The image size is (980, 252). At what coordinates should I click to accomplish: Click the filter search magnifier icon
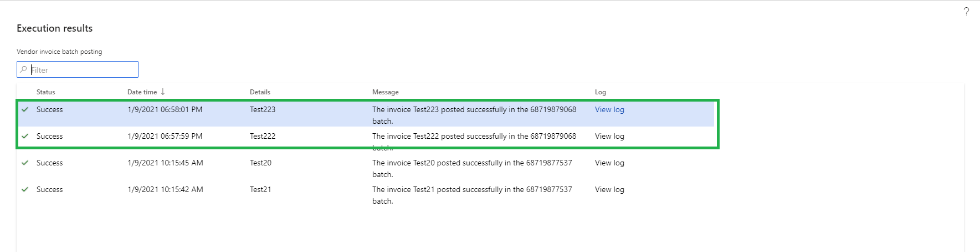pos(23,69)
